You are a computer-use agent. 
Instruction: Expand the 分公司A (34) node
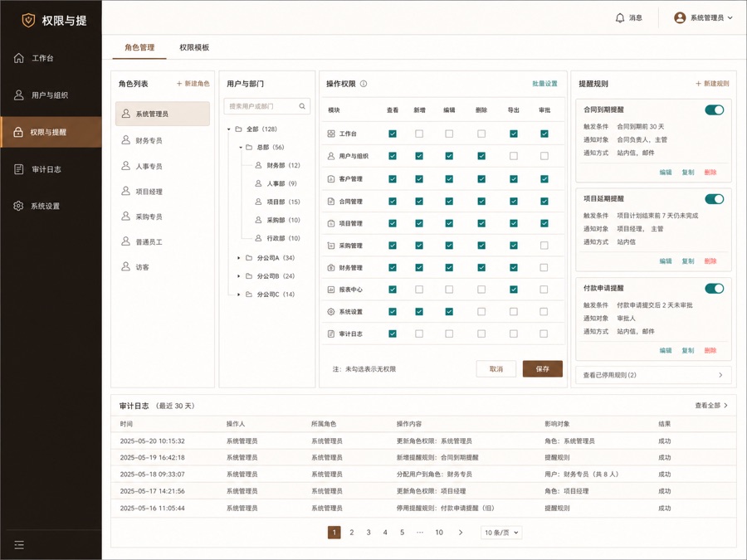(239, 258)
